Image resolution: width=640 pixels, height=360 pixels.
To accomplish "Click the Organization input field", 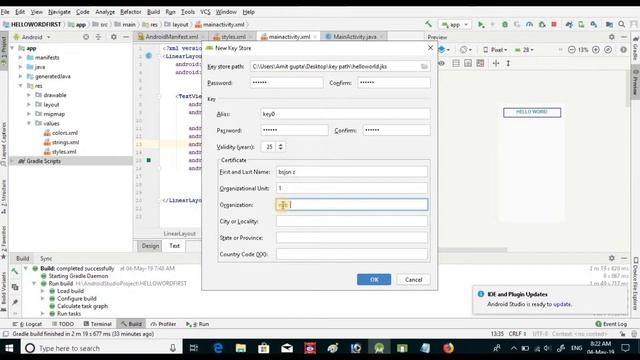I will 352,205.
